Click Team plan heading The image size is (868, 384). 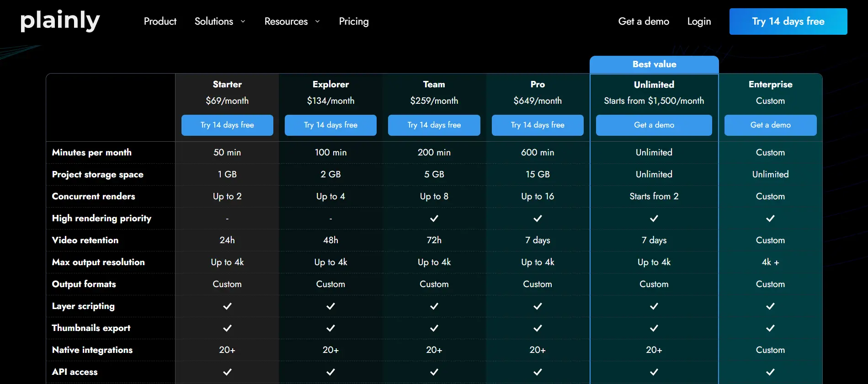[434, 84]
